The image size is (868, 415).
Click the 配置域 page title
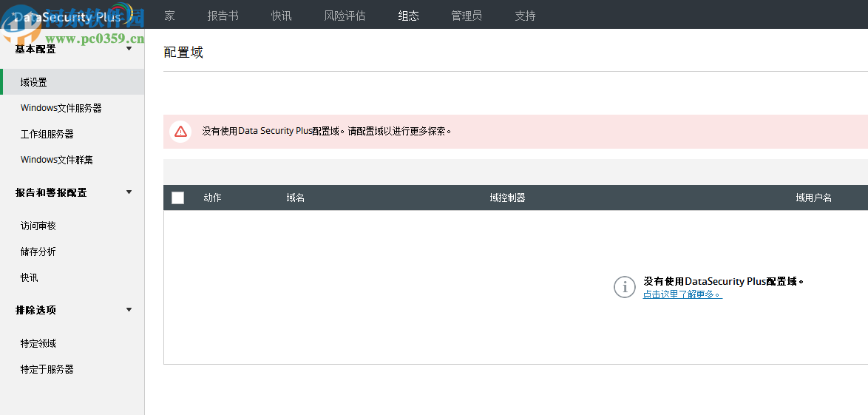pos(183,53)
